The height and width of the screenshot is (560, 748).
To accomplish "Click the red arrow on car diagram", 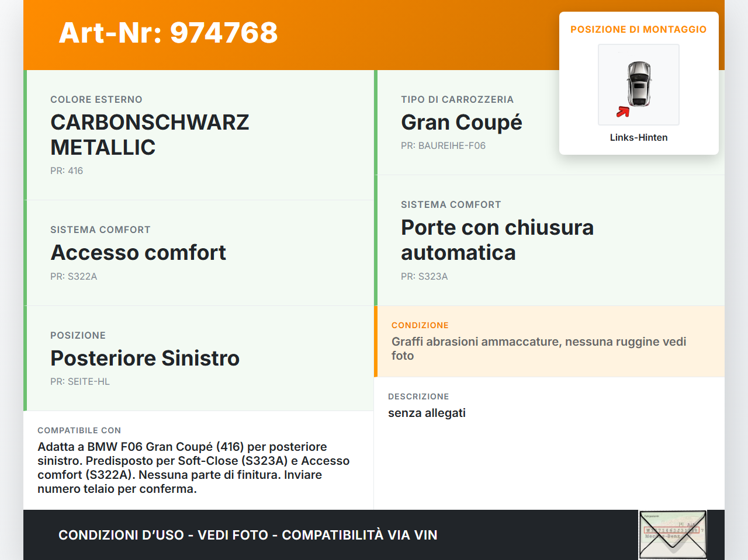I will coord(623,112).
